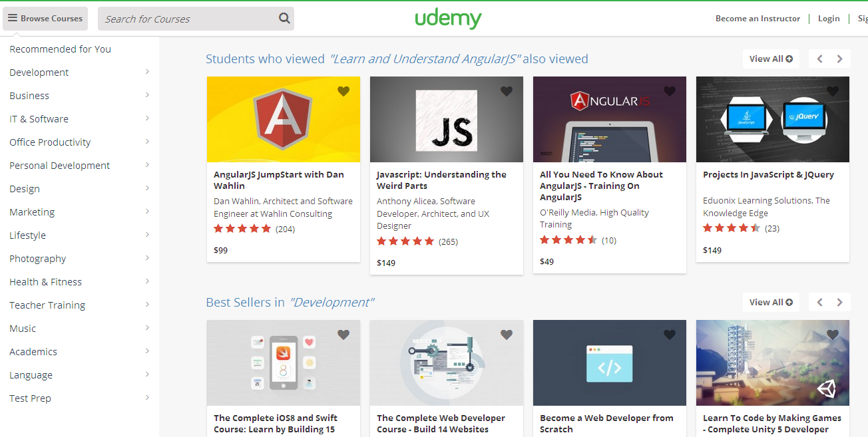
Task: Click the $99 price on AngularJS JumpStart
Action: point(220,251)
